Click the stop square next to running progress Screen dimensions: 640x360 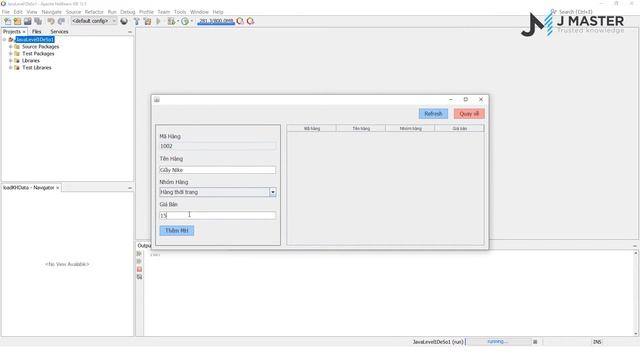(535, 342)
